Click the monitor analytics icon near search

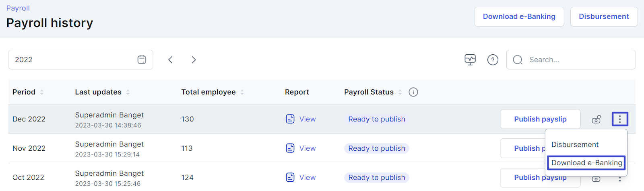point(470,60)
